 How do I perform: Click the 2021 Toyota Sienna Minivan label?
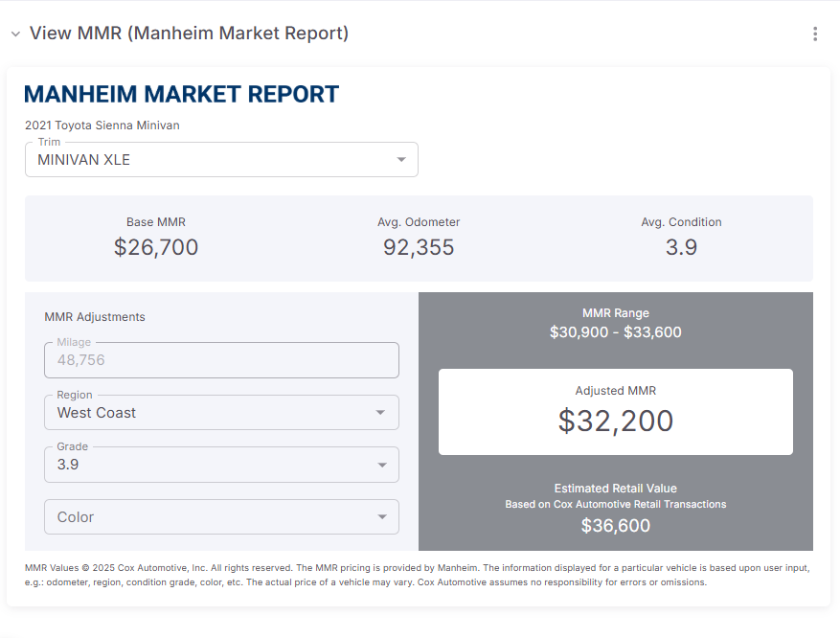(x=102, y=125)
